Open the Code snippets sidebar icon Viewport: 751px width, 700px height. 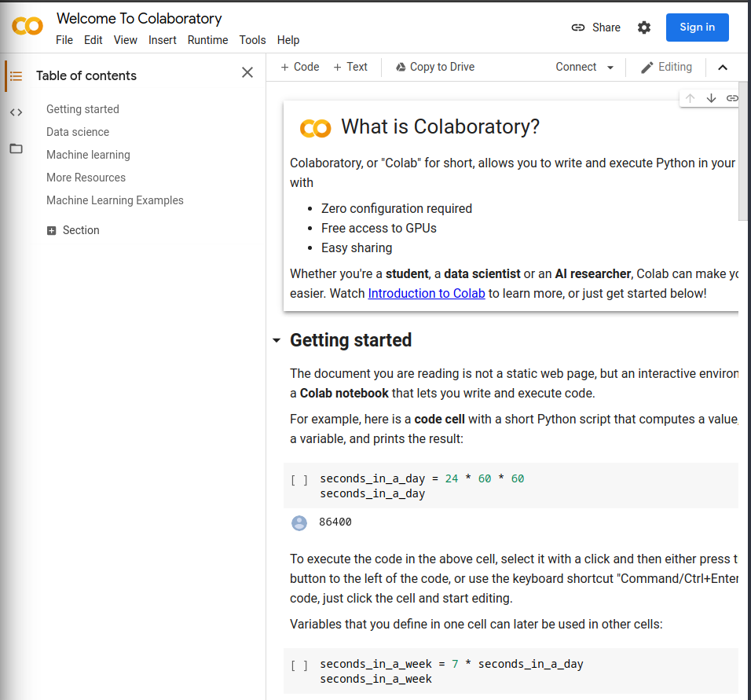tap(16, 112)
